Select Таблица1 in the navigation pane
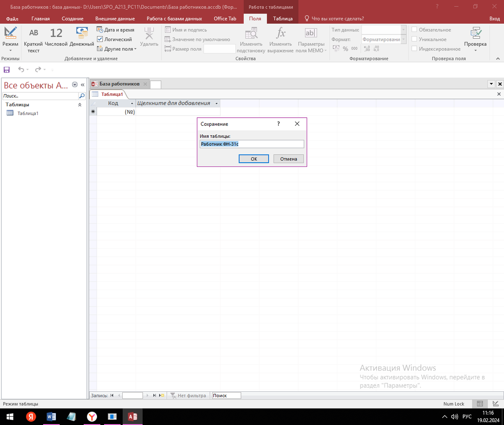The height and width of the screenshot is (425, 504). (x=28, y=113)
